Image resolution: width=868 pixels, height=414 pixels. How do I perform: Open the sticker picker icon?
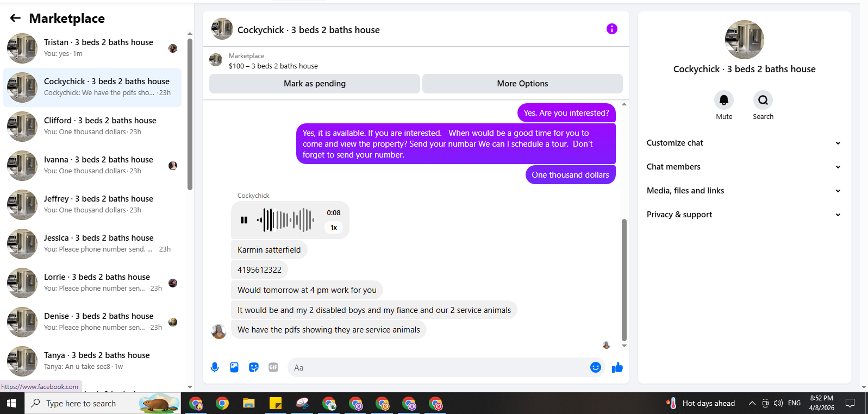(254, 367)
